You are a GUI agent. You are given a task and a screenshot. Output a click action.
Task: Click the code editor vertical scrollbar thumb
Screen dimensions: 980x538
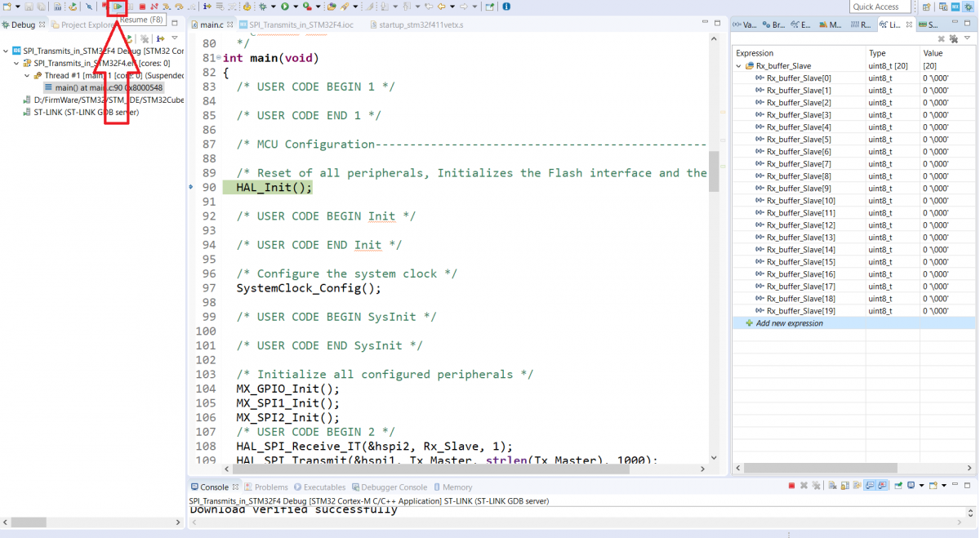(x=713, y=171)
